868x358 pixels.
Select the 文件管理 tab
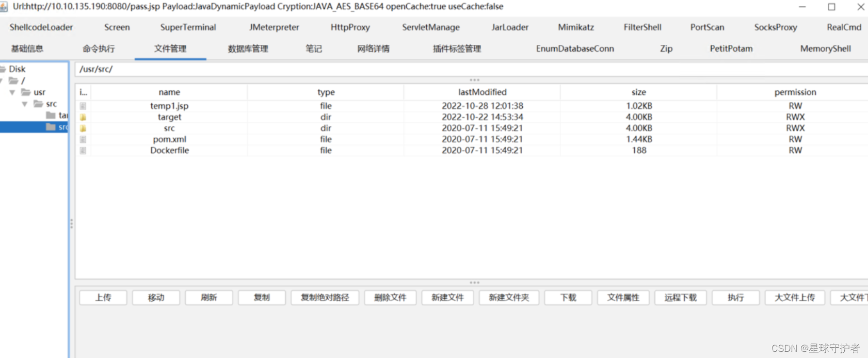coord(170,48)
